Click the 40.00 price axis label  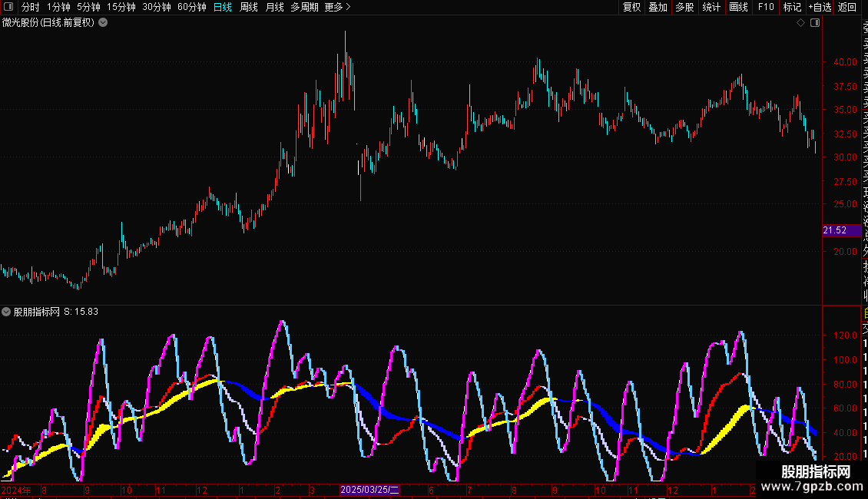845,62
